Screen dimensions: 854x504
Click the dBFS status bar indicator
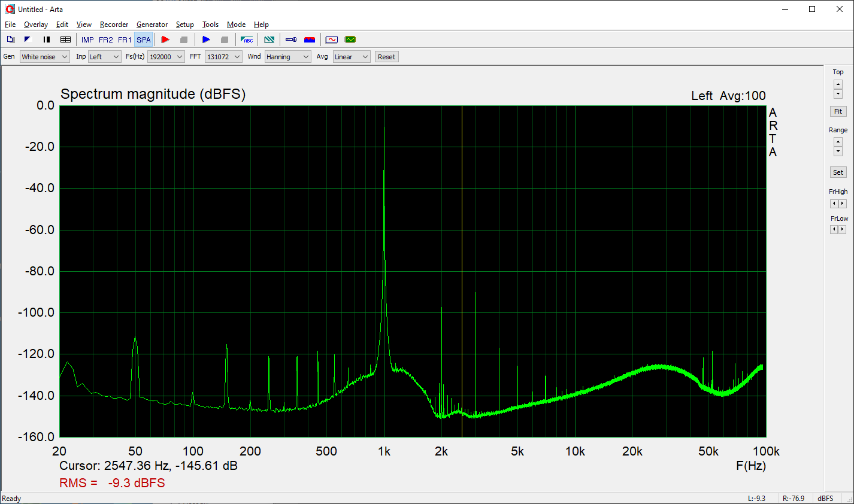(825, 499)
